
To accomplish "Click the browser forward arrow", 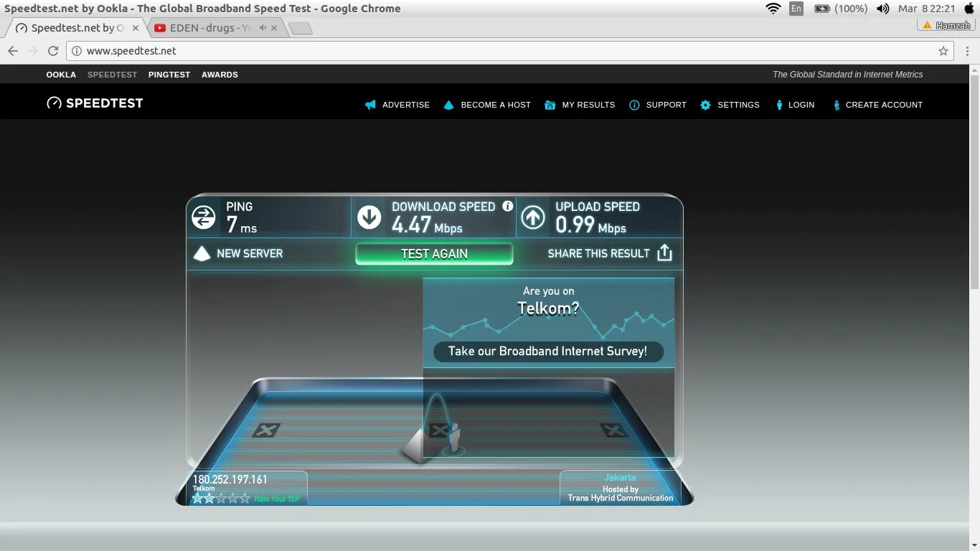I will pyautogui.click(x=32, y=51).
